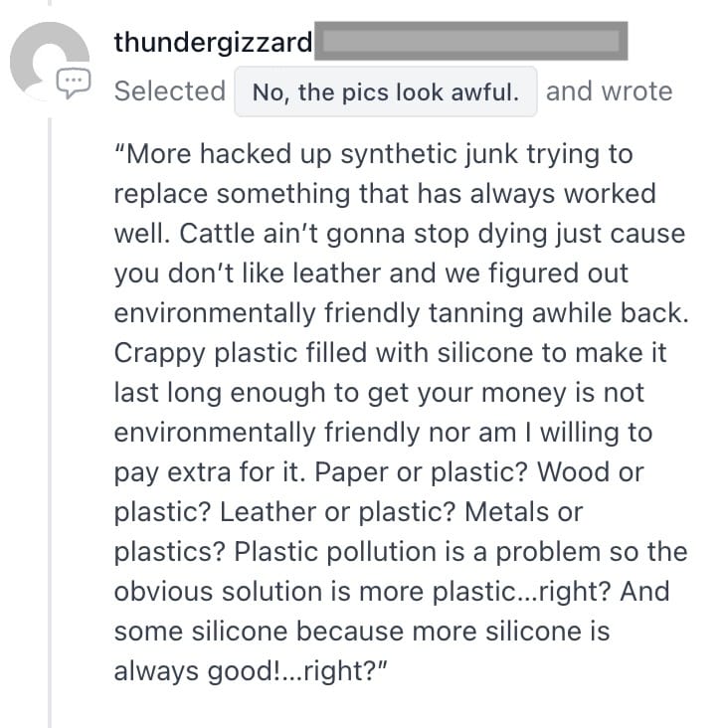
Task: Click the "and wrote" label text
Action: (x=609, y=91)
